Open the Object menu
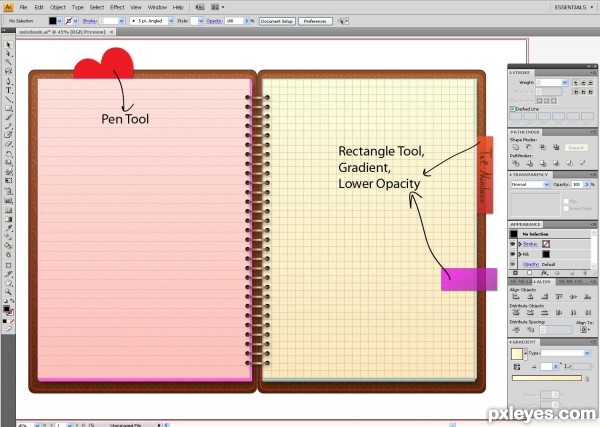The image size is (600, 427). (58, 7)
